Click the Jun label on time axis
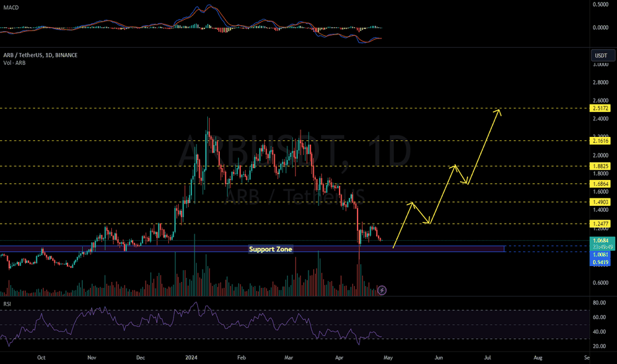The image size is (617, 364). pos(439,357)
